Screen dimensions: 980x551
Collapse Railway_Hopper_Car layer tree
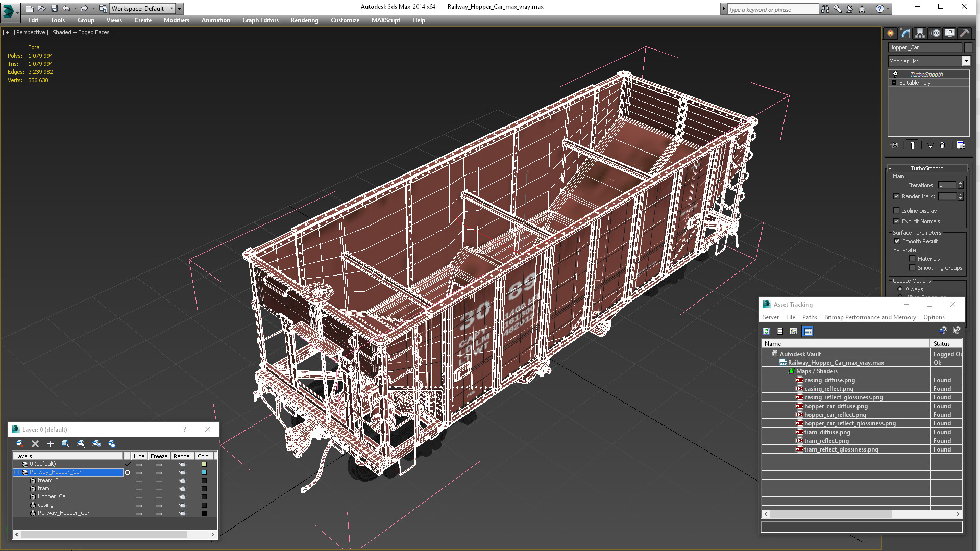(x=17, y=472)
